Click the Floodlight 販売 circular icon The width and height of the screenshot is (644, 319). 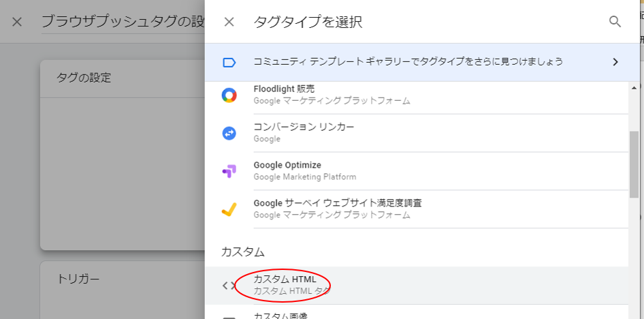pyautogui.click(x=229, y=95)
